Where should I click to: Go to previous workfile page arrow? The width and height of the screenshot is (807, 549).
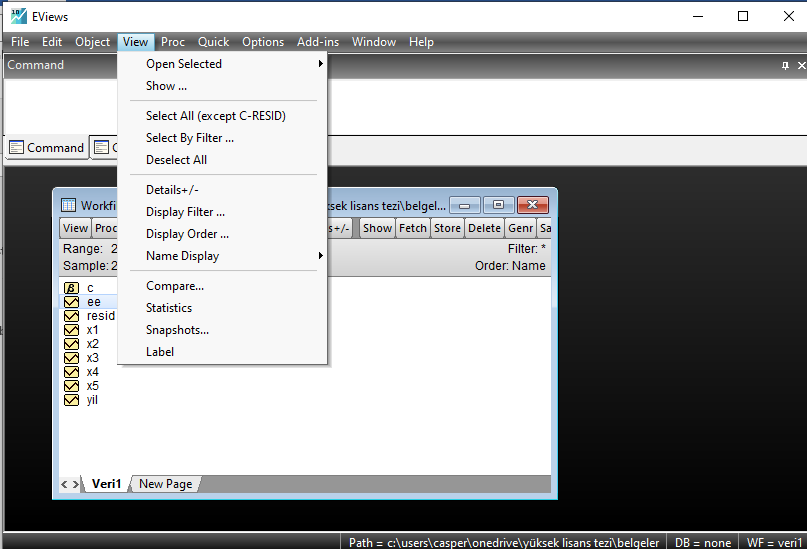[64, 484]
